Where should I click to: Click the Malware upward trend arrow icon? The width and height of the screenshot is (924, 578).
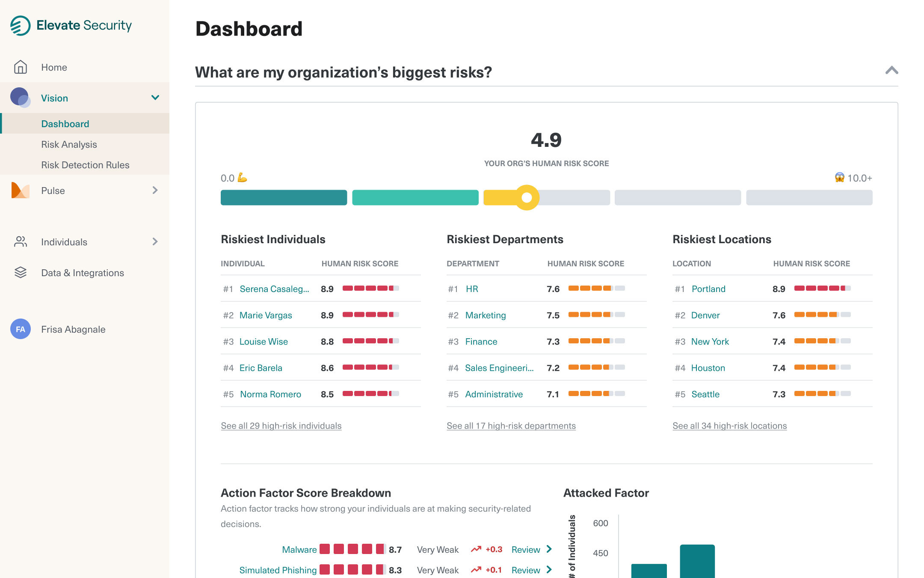tap(476, 549)
